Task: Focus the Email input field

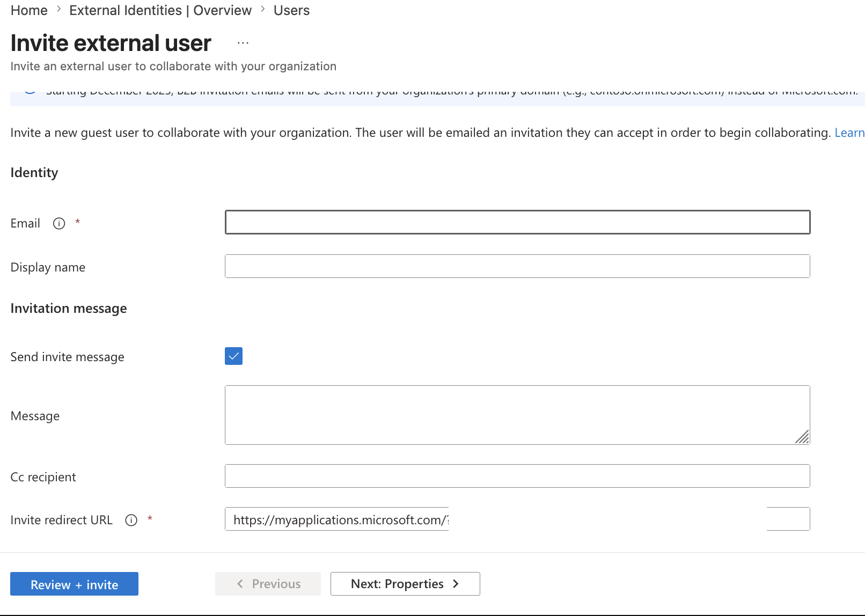Action: (x=517, y=222)
